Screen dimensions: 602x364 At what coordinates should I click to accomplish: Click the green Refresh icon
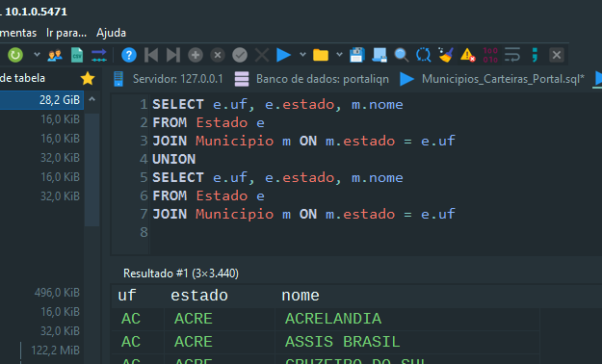(x=15, y=55)
